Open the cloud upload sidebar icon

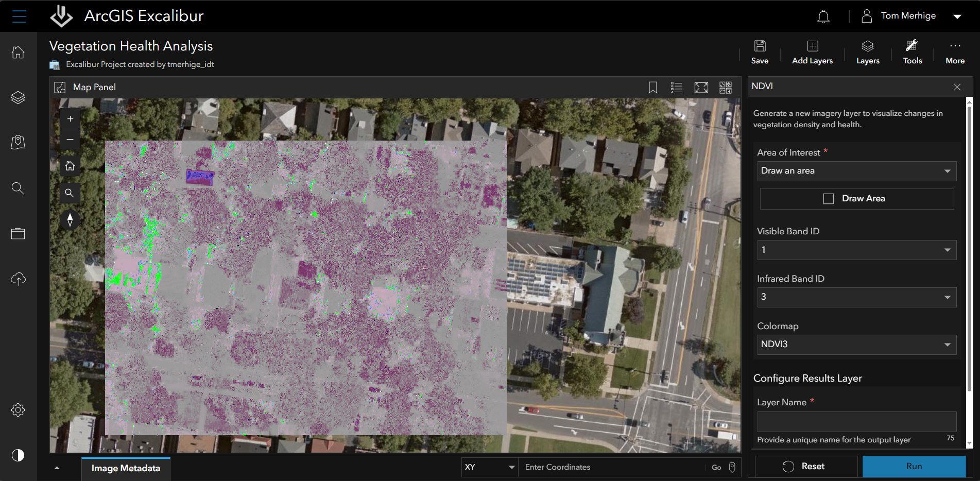(x=18, y=279)
